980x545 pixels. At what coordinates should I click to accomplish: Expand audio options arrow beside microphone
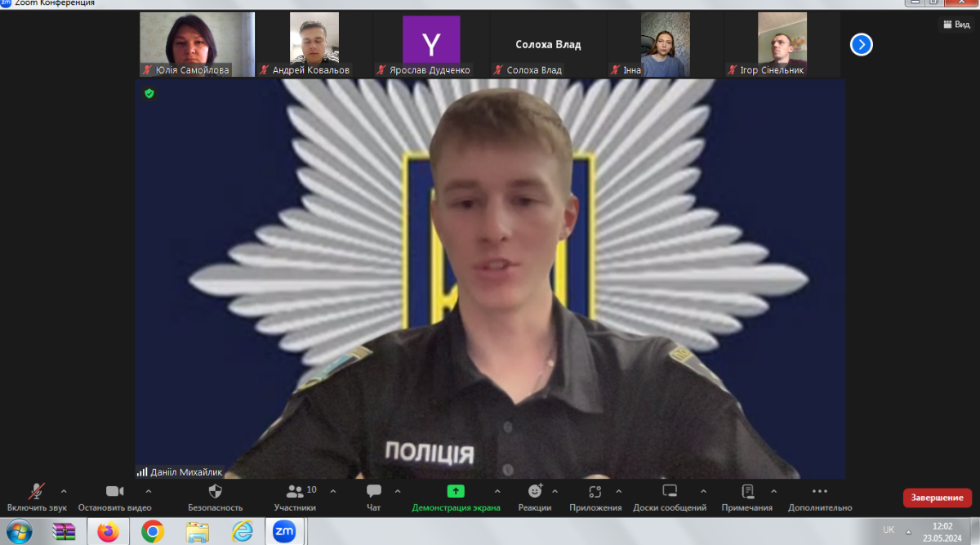point(64,491)
